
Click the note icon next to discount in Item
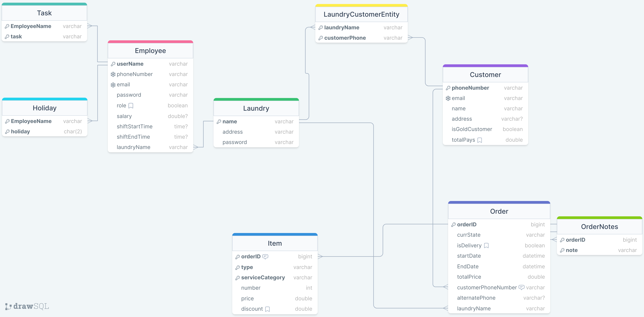click(267, 309)
